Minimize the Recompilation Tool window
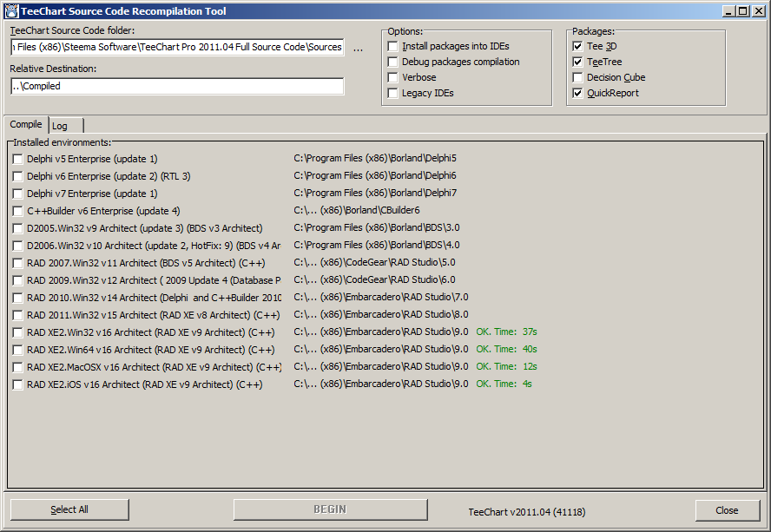This screenshot has width=771, height=532. coord(729,11)
